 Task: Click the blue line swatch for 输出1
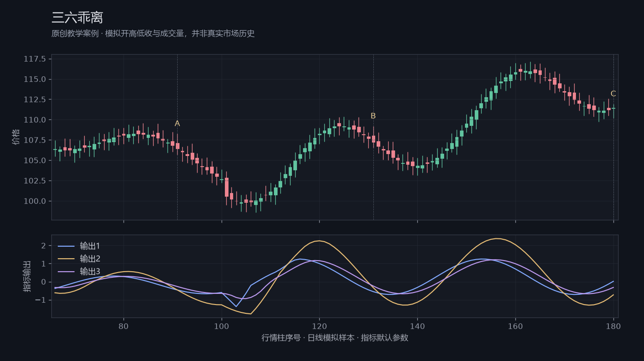point(66,246)
